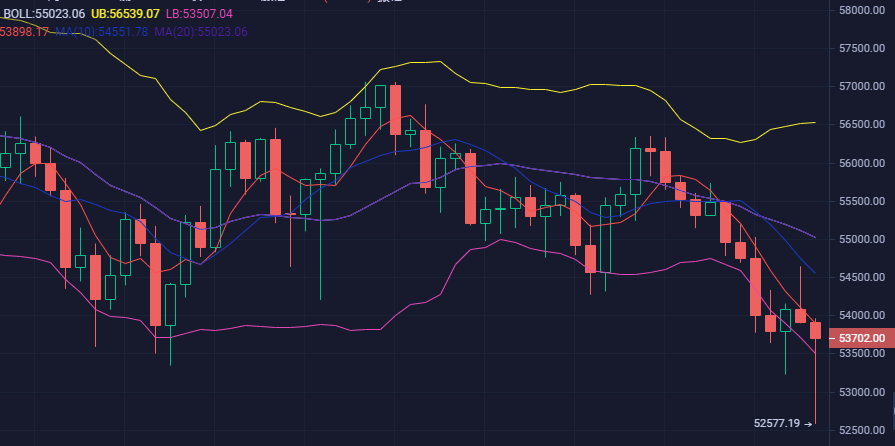Viewport: 895px width, 446px height.
Task: Click the BOLL:55023.06 indicator label
Action: [x=44, y=14]
